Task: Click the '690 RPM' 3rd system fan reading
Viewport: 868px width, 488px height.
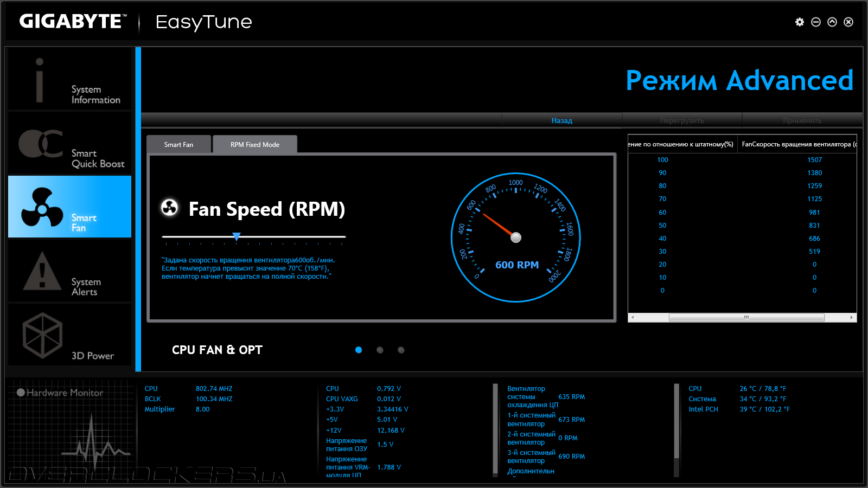Action: [x=571, y=457]
